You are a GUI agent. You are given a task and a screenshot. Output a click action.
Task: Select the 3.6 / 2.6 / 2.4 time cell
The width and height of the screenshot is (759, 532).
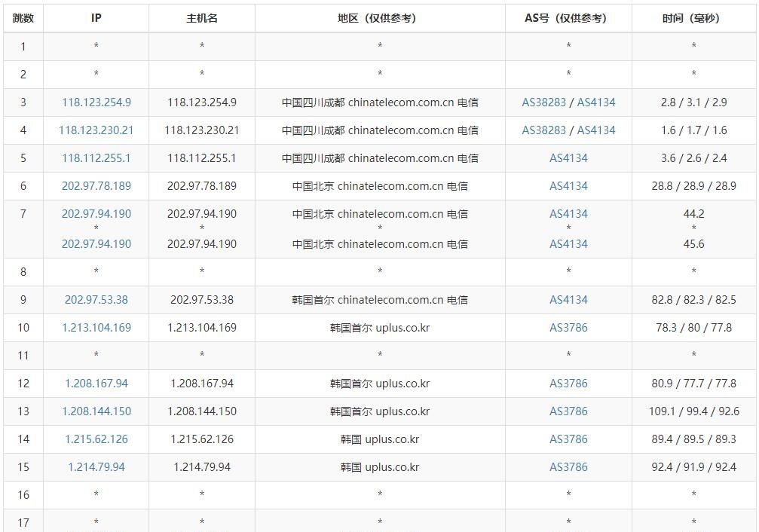pyautogui.click(x=693, y=158)
